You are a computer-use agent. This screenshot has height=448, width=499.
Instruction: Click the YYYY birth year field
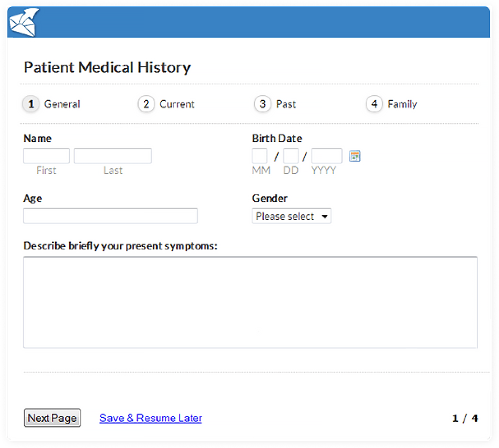coord(327,156)
